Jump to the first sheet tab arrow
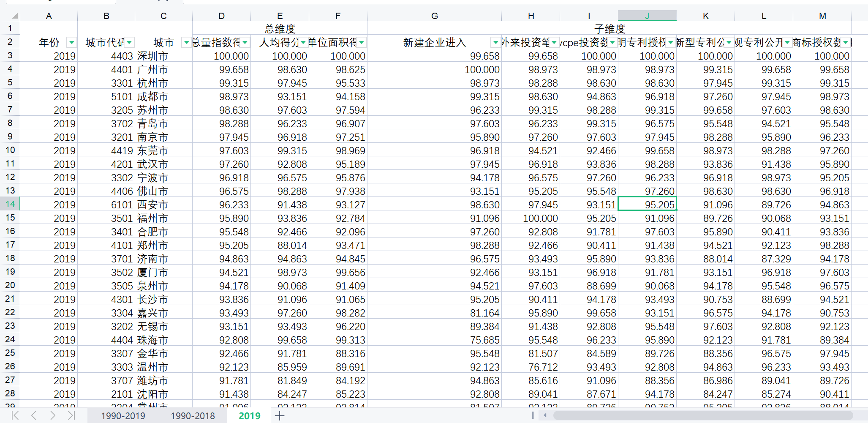Image resolution: width=868 pixels, height=423 pixels. 15,416
